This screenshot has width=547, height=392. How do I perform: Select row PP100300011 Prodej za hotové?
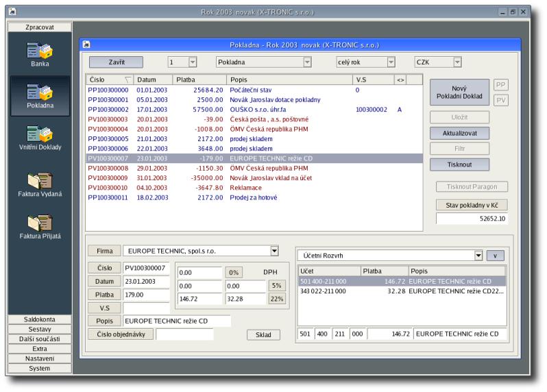click(x=254, y=197)
